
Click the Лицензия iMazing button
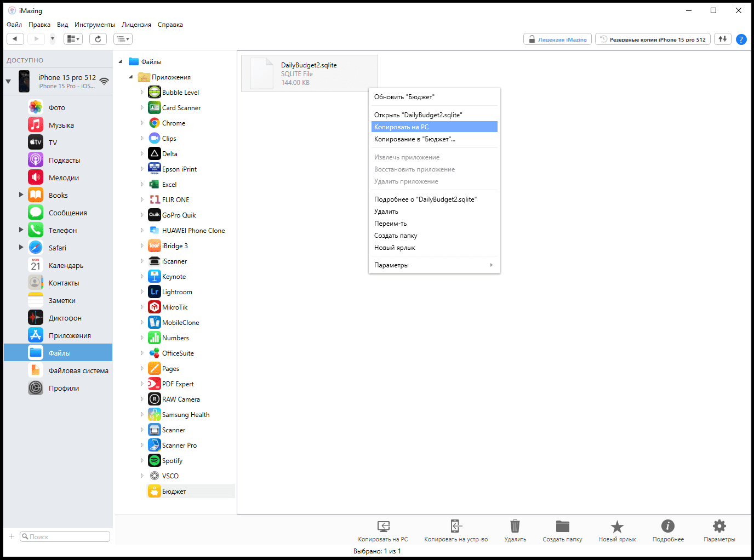pos(557,39)
